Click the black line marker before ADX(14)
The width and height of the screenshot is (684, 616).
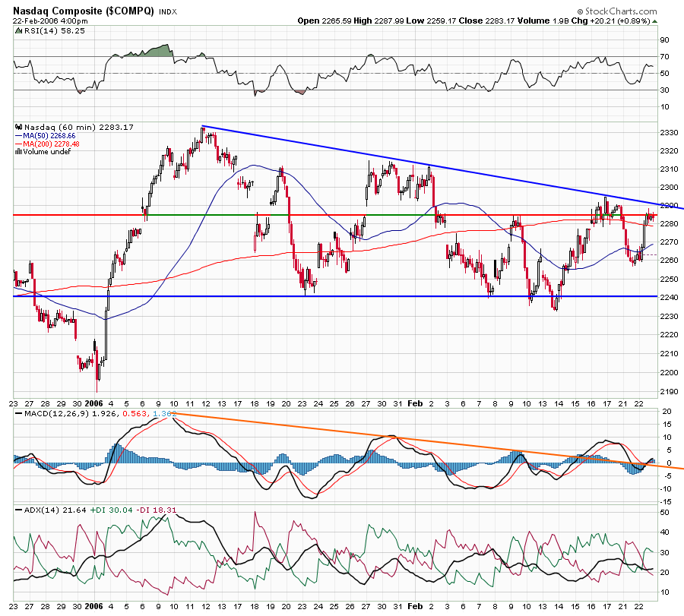click(19, 510)
